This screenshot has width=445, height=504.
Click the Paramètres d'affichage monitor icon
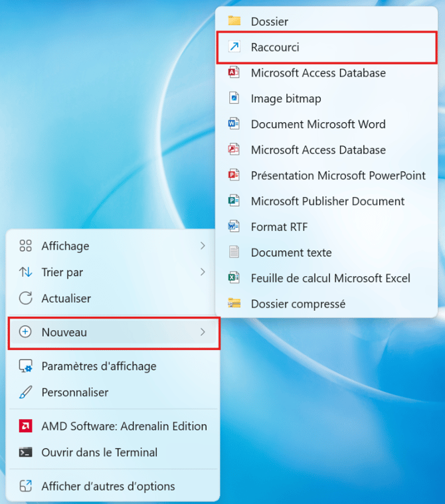point(26,366)
